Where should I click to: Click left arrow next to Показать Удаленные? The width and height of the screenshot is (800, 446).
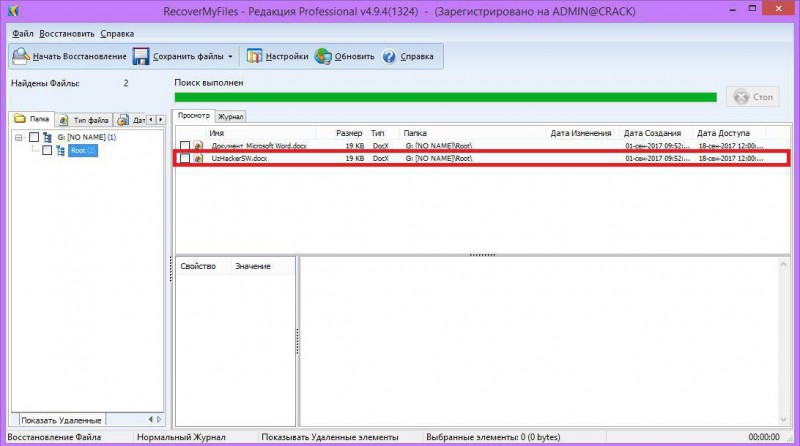coord(151,419)
